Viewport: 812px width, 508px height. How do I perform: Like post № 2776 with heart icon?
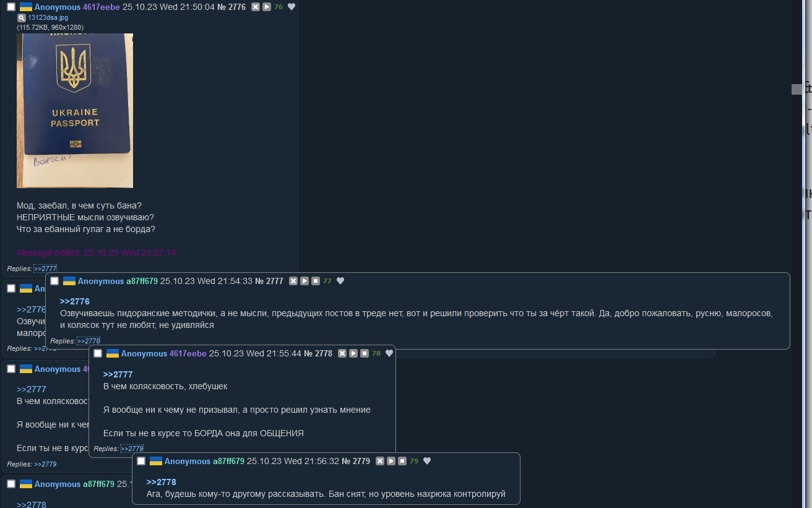tap(292, 7)
